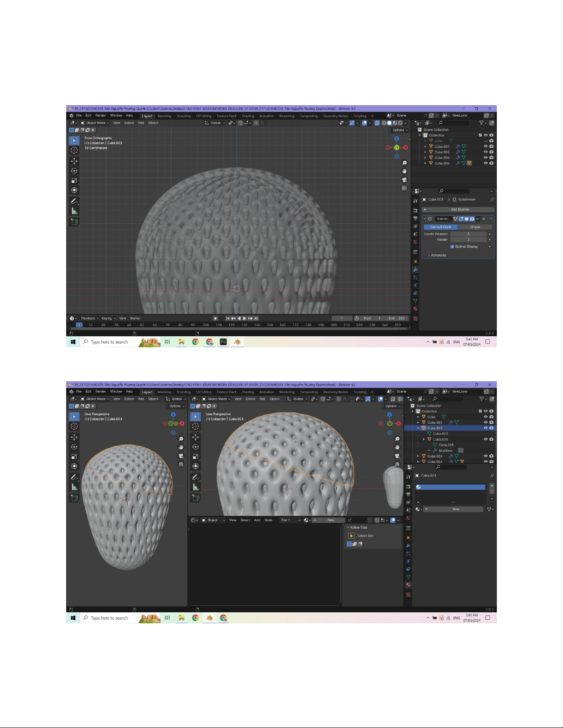Open the Slot 1 material dropdown
Viewport: 563px width, 728px height.
tap(290, 520)
